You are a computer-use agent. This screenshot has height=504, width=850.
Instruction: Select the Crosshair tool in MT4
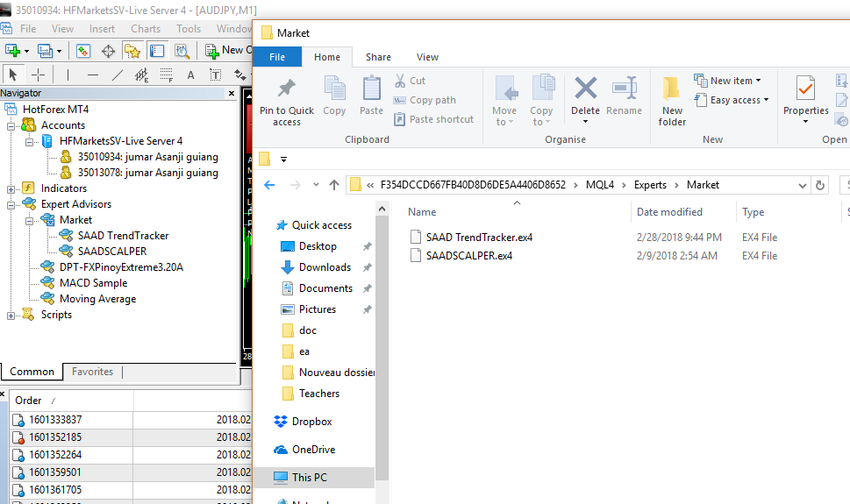coord(38,75)
